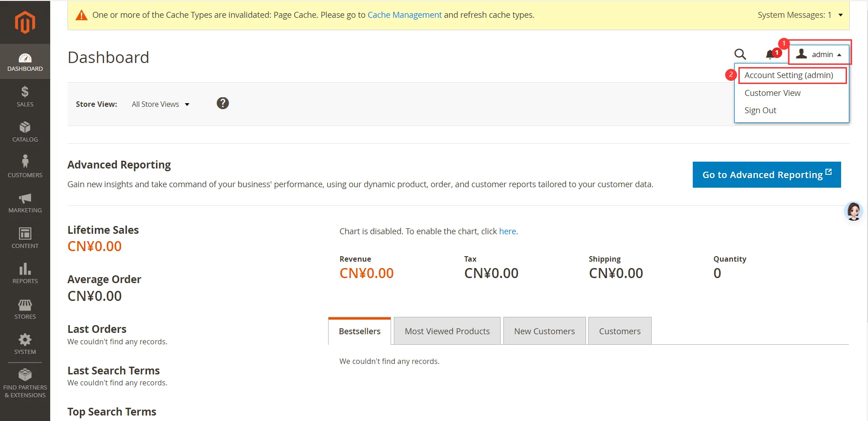The image size is (868, 421).
Task: Open the System gear menu
Action: 25,344
